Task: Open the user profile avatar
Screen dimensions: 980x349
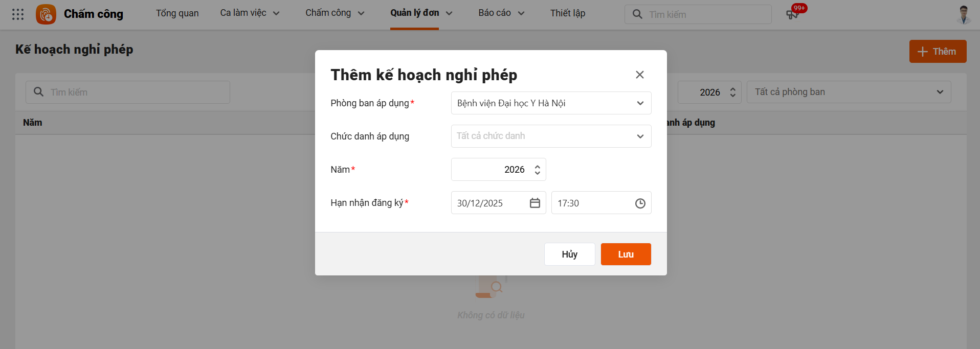Action: (x=964, y=14)
